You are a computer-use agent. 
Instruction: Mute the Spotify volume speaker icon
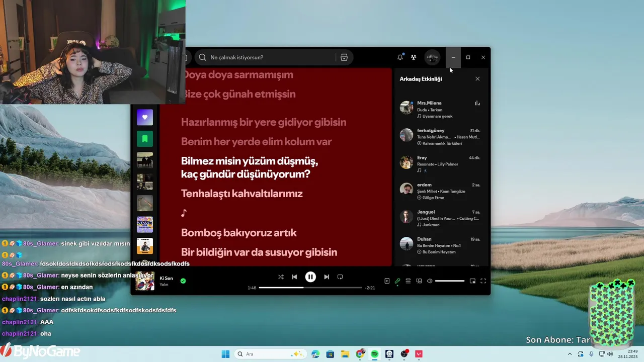click(x=430, y=281)
